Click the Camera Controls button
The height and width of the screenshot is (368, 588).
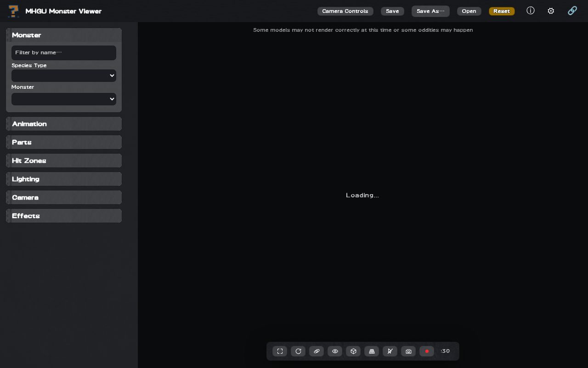pos(345,11)
